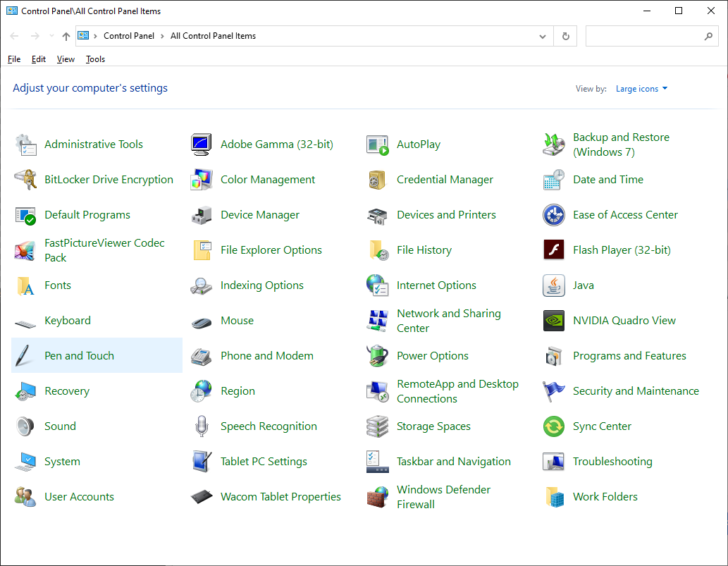Expand the View by Large icons dropdown
This screenshot has height=566, width=728.
(641, 89)
